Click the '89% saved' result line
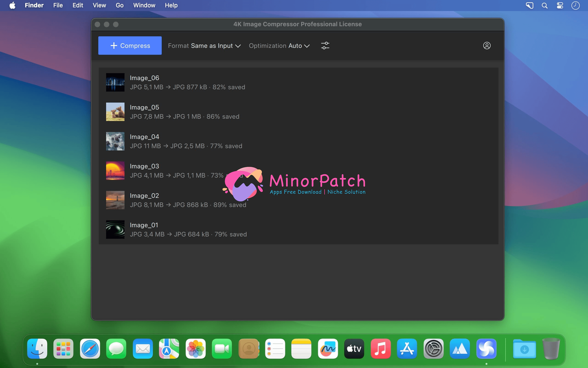This screenshot has height=368, width=588. [188, 205]
